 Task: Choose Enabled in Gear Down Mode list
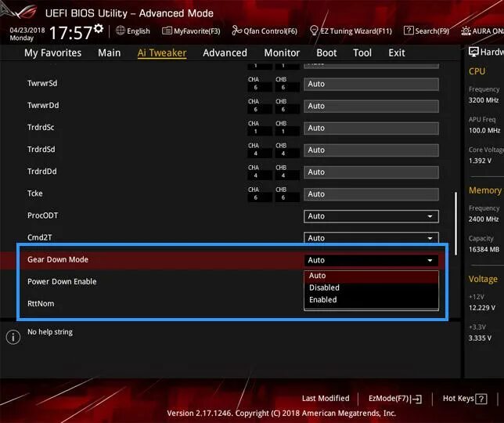click(371, 299)
